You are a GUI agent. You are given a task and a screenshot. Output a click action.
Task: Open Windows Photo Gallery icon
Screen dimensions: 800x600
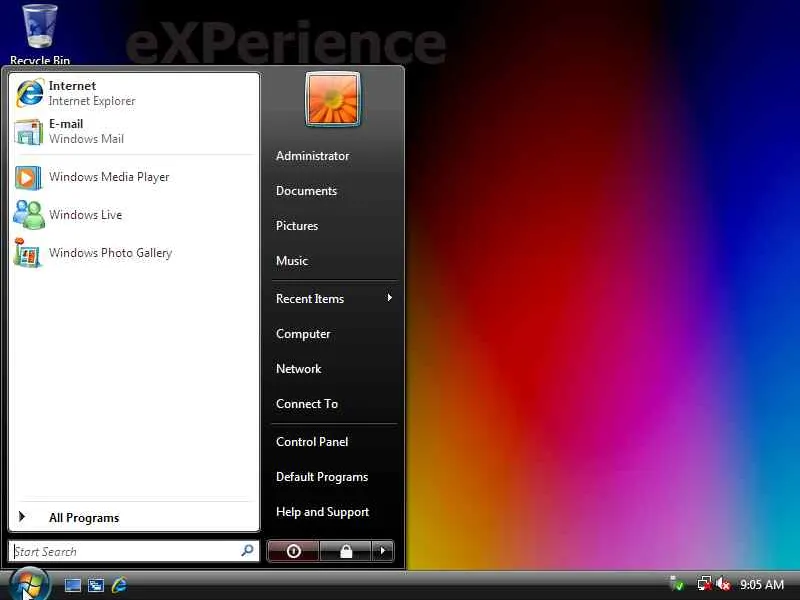pyautogui.click(x=28, y=253)
